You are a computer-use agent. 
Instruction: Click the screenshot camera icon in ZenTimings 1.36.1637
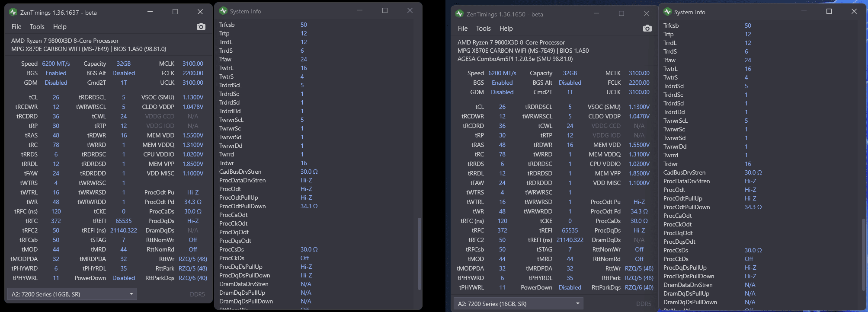pos(201,27)
